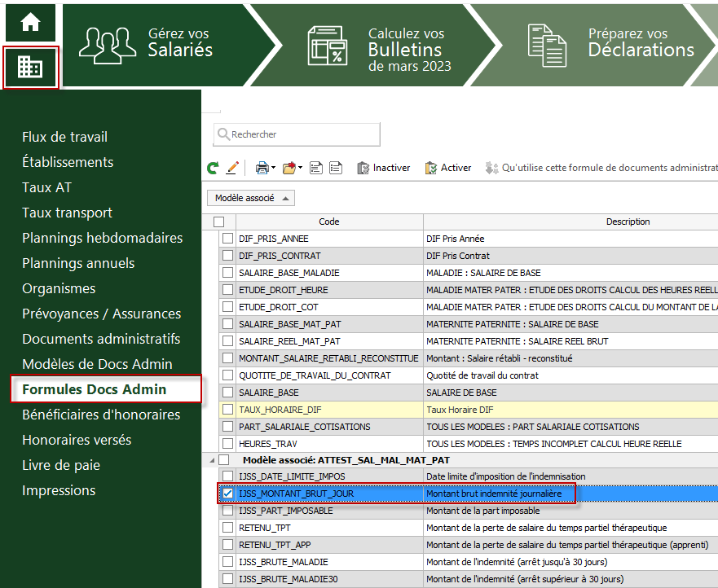Viewport: 718px width, 588px height.
Task: Click the Taux Horaire DIF description
Action: tap(460, 410)
